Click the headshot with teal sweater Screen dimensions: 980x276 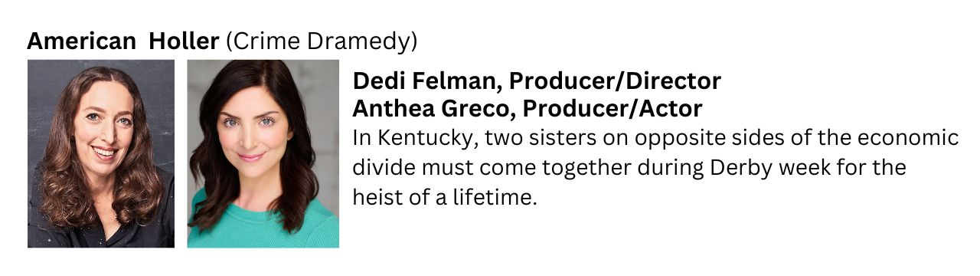[x=263, y=153]
